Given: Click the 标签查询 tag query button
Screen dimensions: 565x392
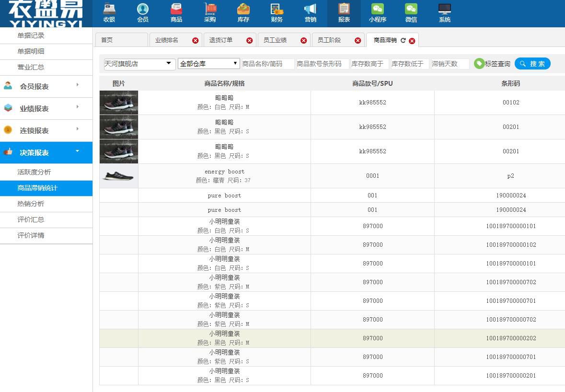Looking at the screenshot, I should click(x=492, y=64).
